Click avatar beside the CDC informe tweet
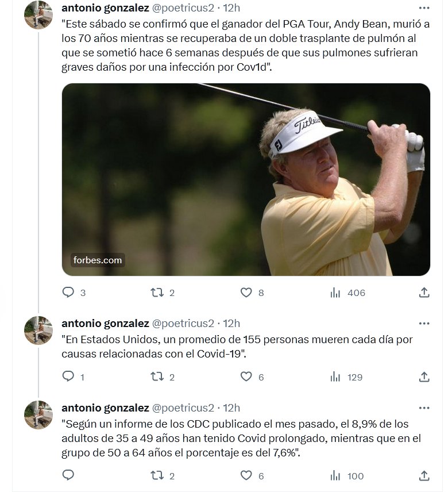Viewport: 448px width, 492px height. click(x=38, y=415)
